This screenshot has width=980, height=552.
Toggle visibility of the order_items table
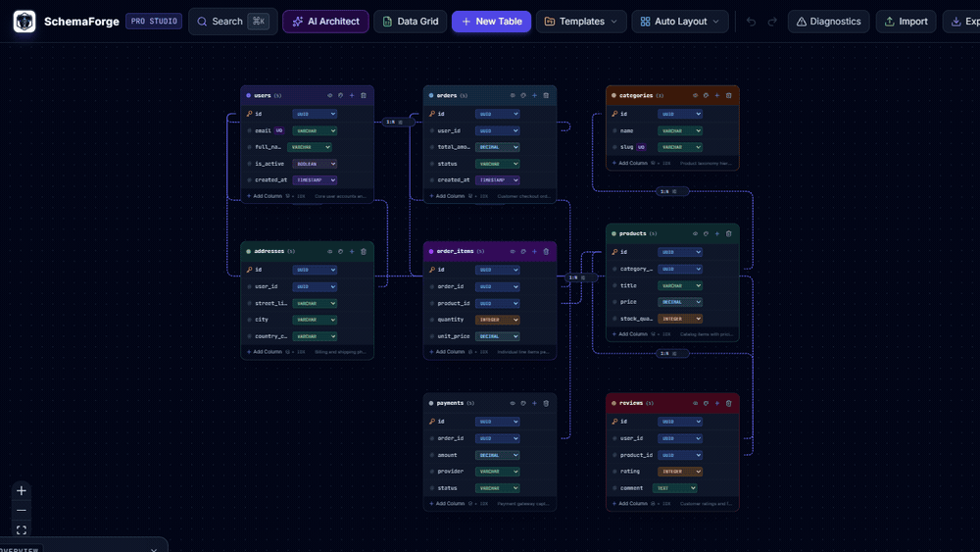[513, 251]
